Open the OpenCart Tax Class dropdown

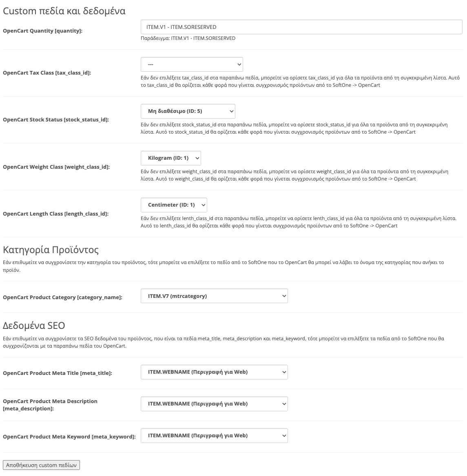(x=192, y=64)
